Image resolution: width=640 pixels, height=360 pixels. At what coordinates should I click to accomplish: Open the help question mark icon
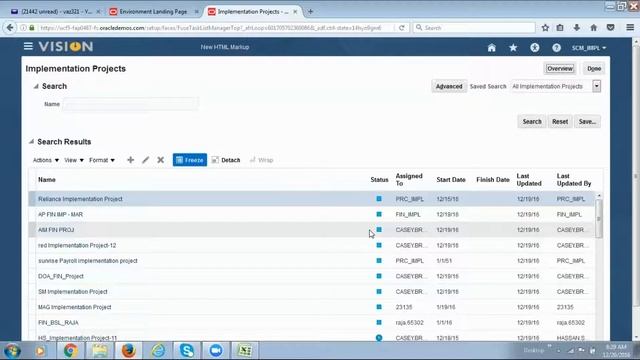pos(556,48)
